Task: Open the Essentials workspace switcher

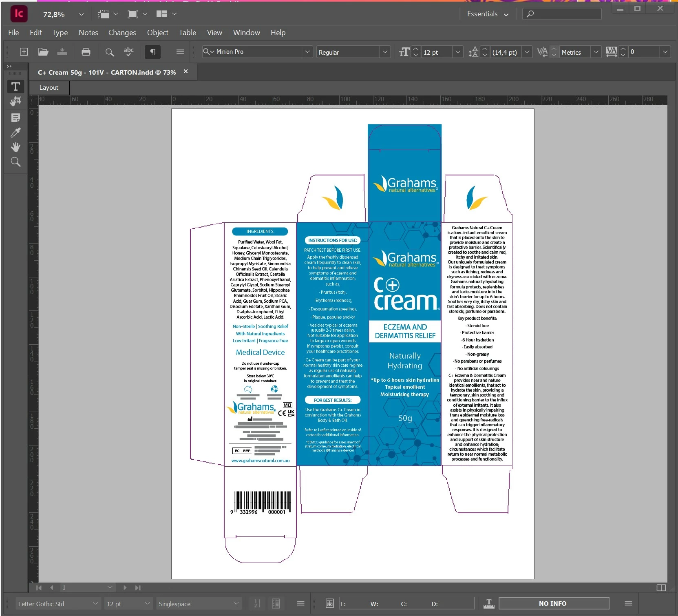Action: tap(488, 14)
